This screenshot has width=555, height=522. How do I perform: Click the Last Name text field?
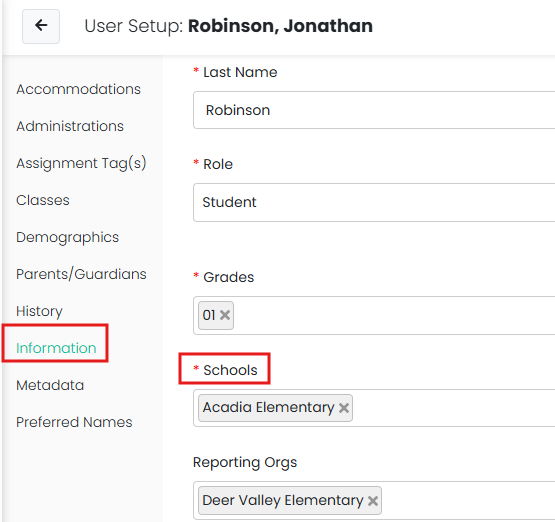click(x=374, y=110)
